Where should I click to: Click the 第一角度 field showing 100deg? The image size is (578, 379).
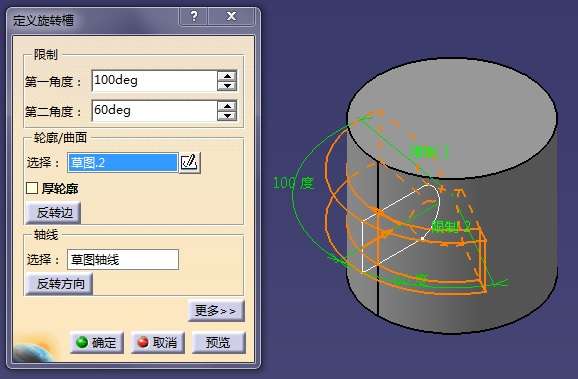pos(154,80)
